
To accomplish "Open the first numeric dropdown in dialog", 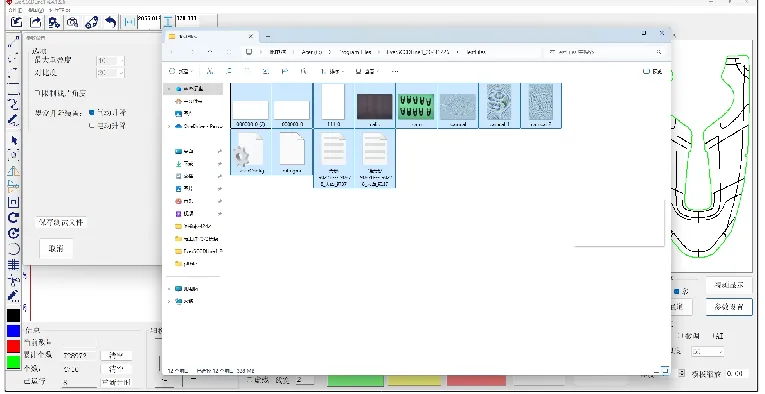I will pos(110,60).
